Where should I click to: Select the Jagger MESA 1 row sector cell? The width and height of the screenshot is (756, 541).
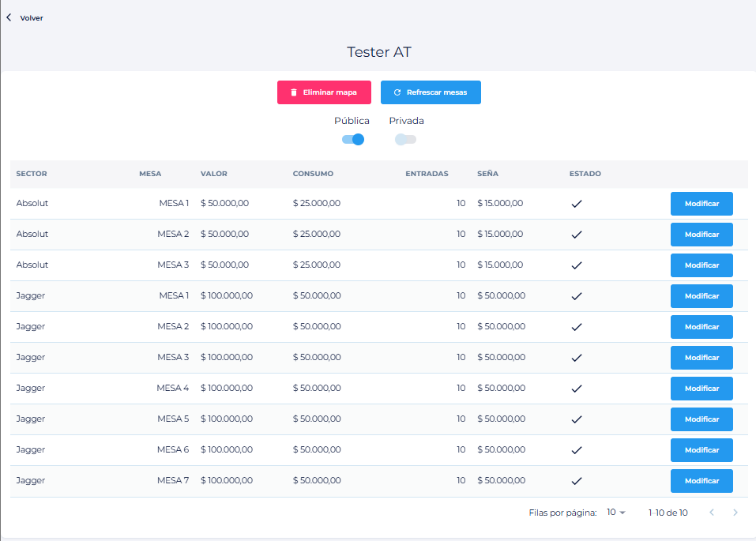click(30, 295)
